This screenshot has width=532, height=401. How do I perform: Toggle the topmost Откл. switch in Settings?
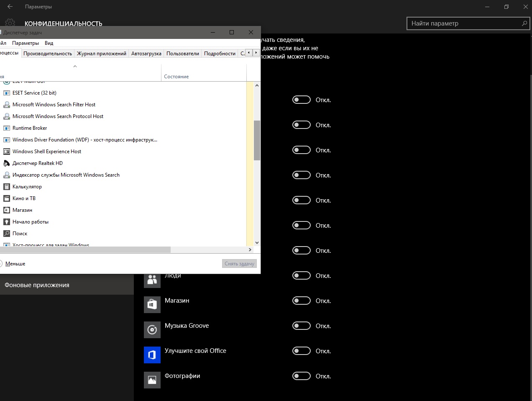[x=302, y=100]
